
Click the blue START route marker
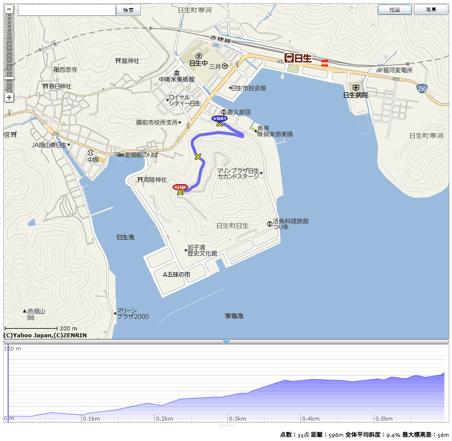[220, 118]
